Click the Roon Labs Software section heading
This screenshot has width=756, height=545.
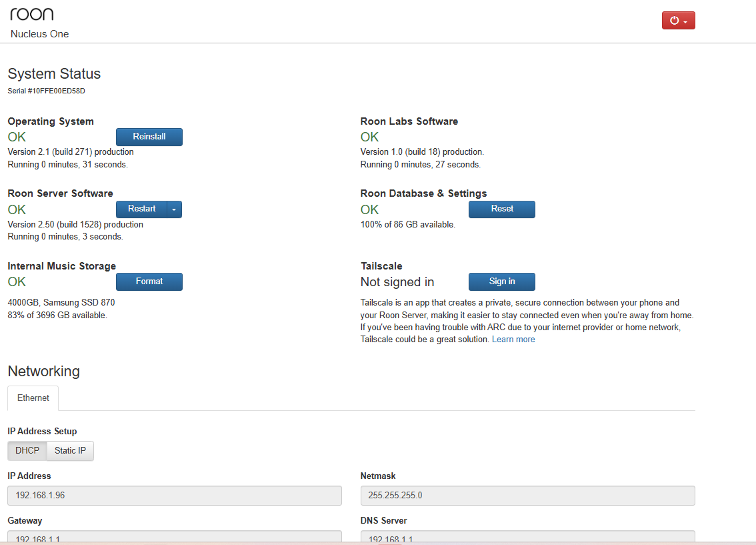pos(409,121)
